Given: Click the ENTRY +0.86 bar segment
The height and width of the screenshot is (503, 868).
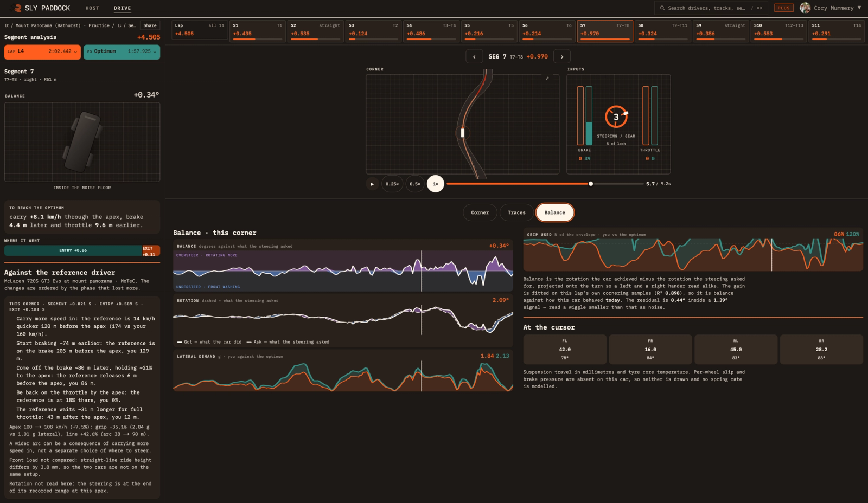Looking at the screenshot, I should coord(73,250).
